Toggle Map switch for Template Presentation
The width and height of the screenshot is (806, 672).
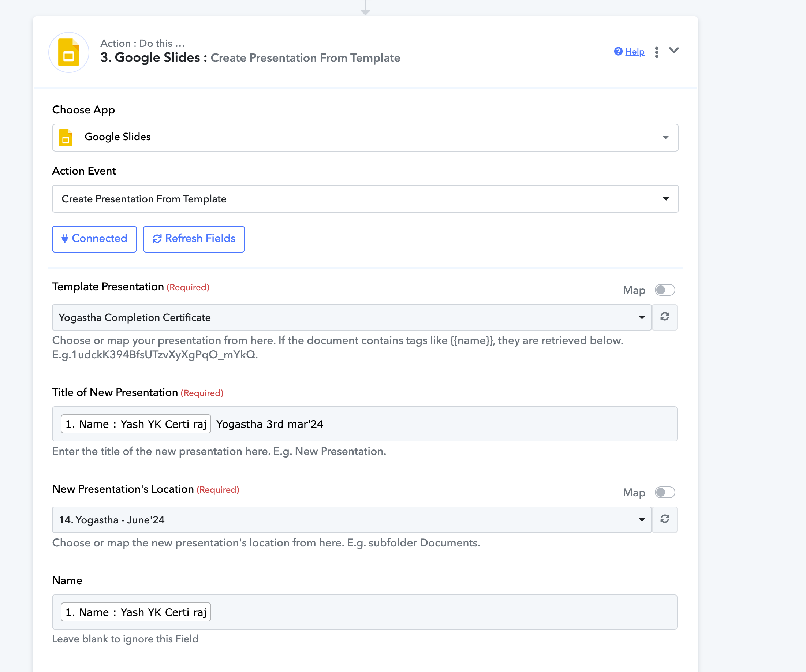pyautogui.click(x=665, y=290)
